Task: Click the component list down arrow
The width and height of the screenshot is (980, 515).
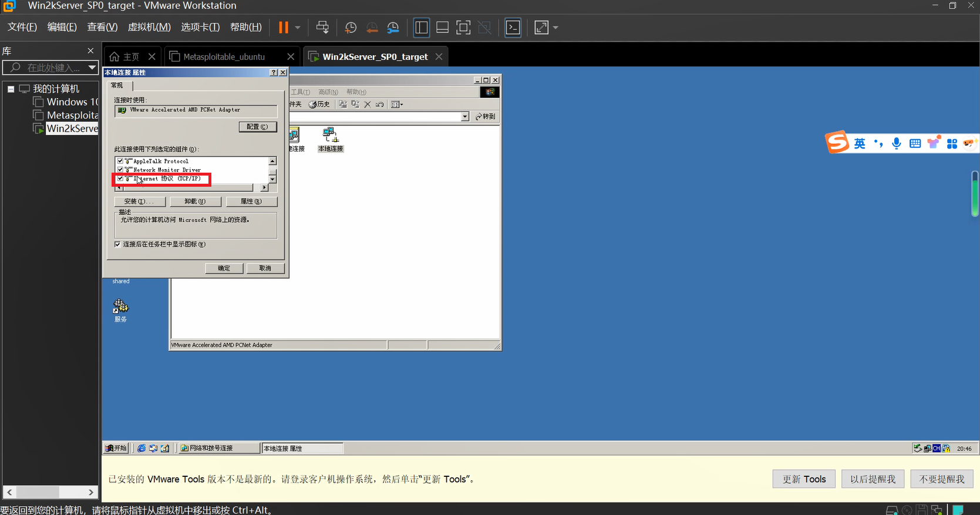Action: click(272, 179)
